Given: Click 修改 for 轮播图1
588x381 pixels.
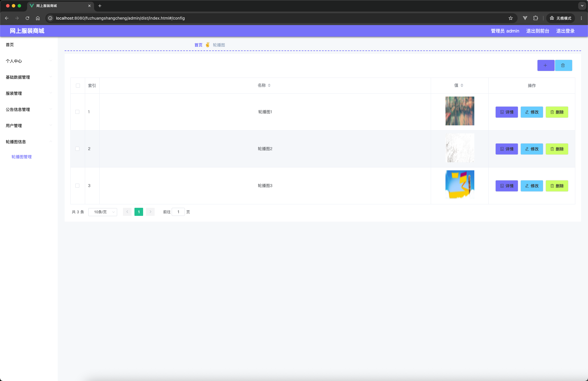Looking at the screenshot, I should pyautogui.click(x=532, y=112).
